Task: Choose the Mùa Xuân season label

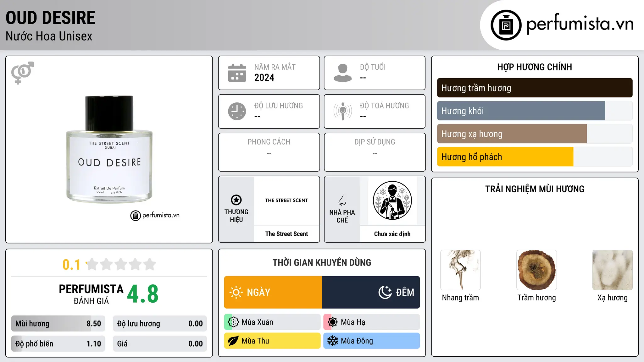Action: click(x=257, y=322)
